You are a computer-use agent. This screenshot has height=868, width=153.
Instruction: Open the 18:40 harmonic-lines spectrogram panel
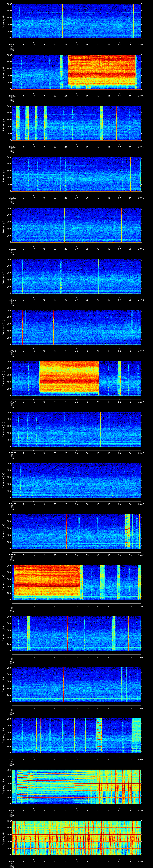76,786
